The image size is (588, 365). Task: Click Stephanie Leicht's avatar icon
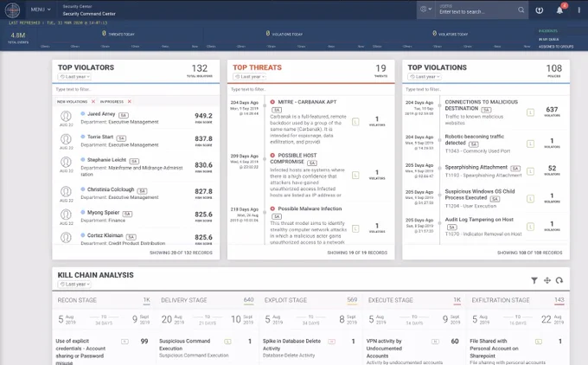[x=66, y=162]
